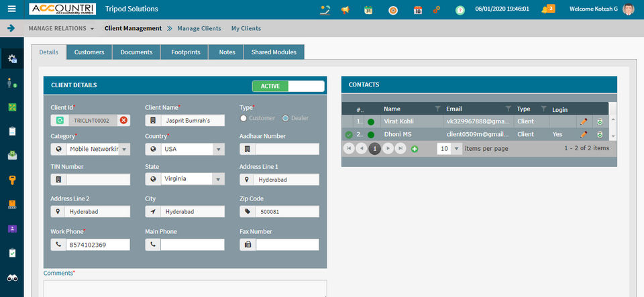Click the green bag icon in Virat Kohli row
The width and height of the screenshot is (644, 297).
[x=600, y=121]
